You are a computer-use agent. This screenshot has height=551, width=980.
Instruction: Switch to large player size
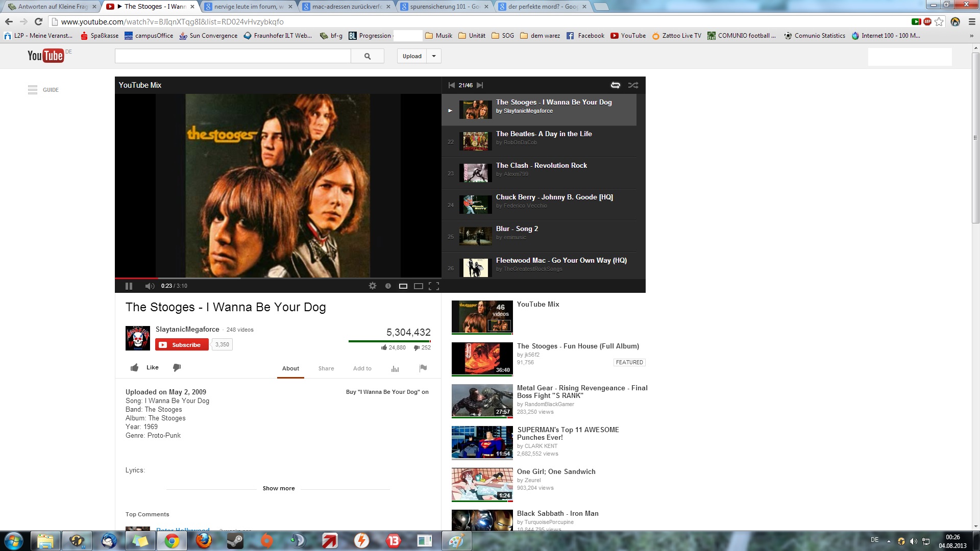(x=419, y=286)
